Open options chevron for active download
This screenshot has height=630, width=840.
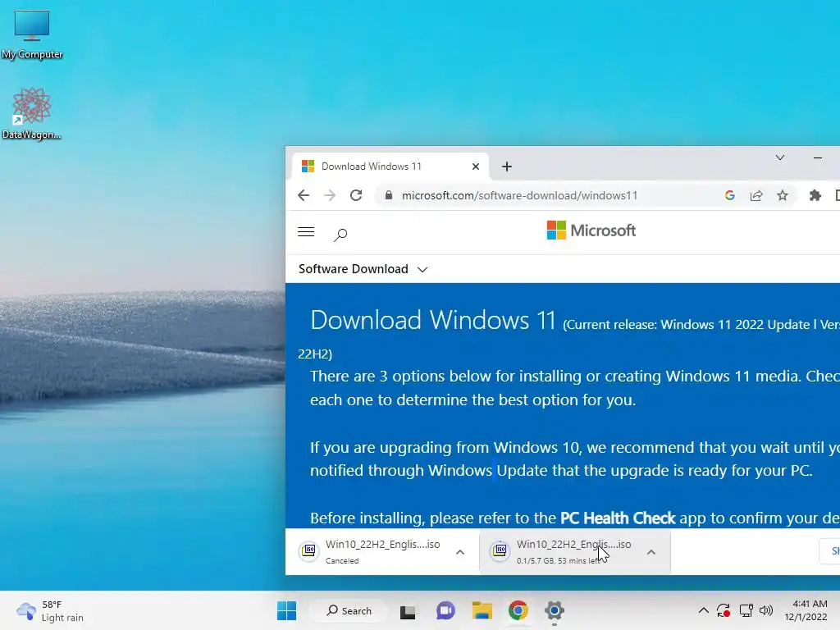(x=651, y=552)
